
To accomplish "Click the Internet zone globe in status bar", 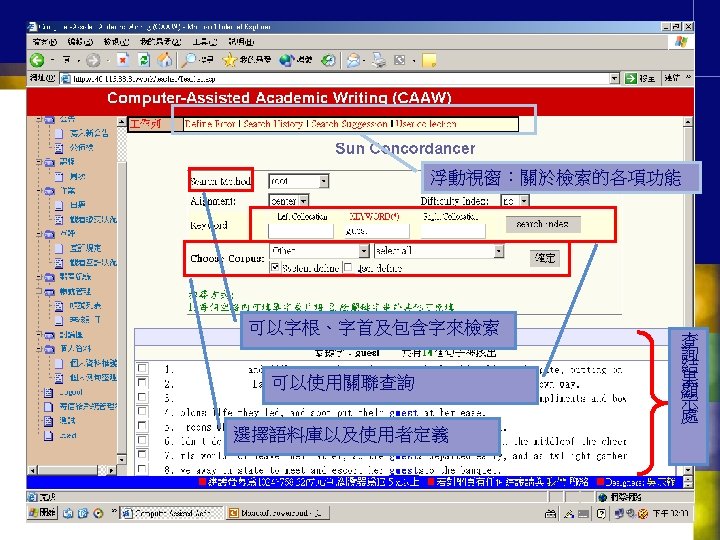I will click(x=602, y=497).
